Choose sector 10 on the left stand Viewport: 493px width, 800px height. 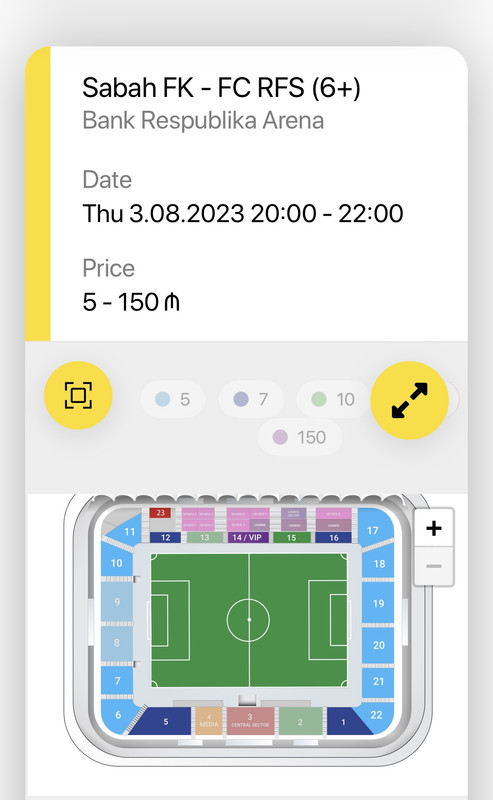[116, 563]
